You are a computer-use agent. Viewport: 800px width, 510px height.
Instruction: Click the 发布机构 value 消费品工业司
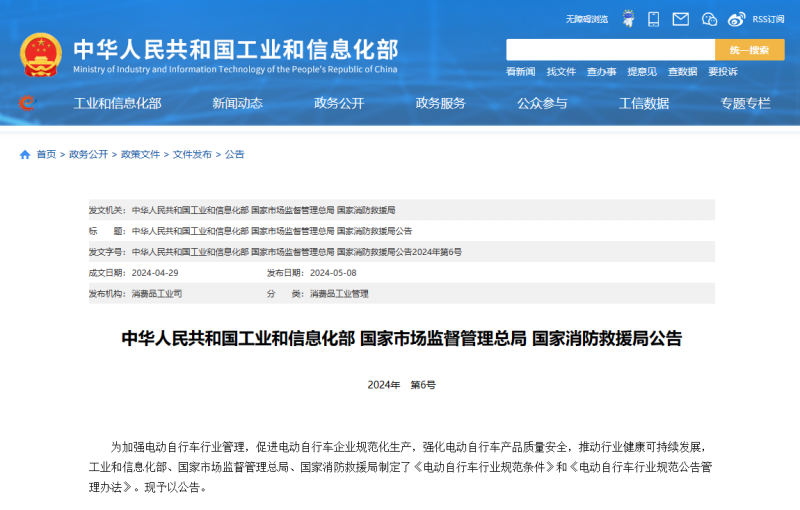[x=157, y=294]
